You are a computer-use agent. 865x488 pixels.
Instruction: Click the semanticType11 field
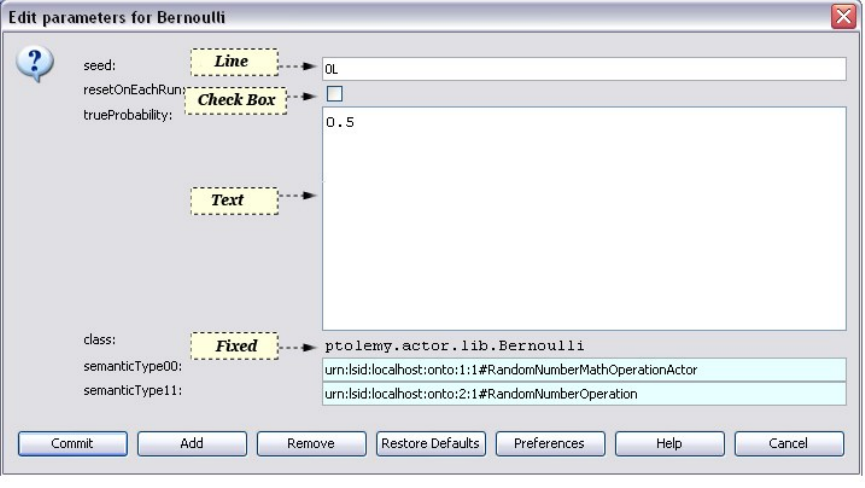coord(584,394)
